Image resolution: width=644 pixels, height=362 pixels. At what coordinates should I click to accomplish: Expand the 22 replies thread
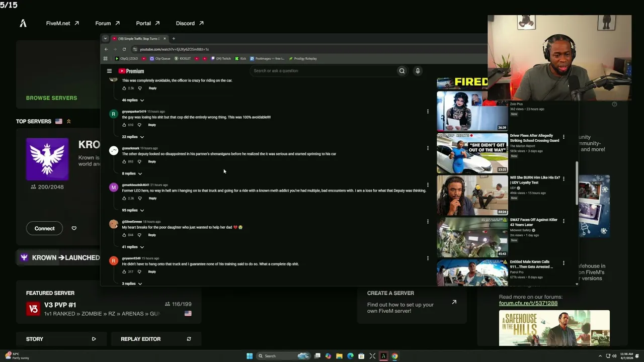click(x=133, y=137)
